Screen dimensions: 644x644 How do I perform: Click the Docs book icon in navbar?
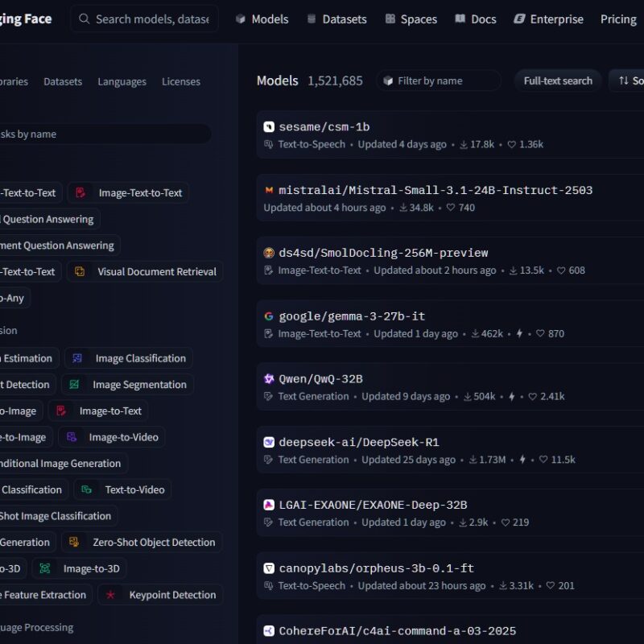pos(460,19)
